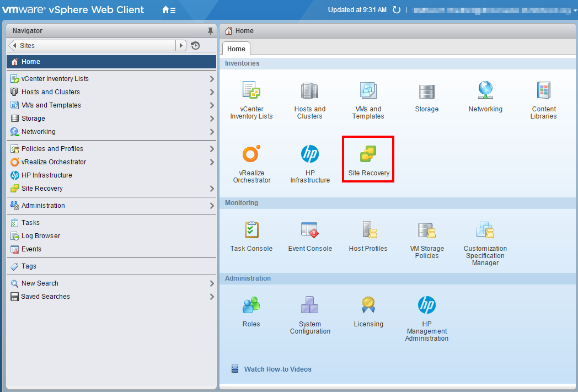Select the Home tab in main panel
The height and width of the screenshot is (392, 578).
tap(236, 49)
